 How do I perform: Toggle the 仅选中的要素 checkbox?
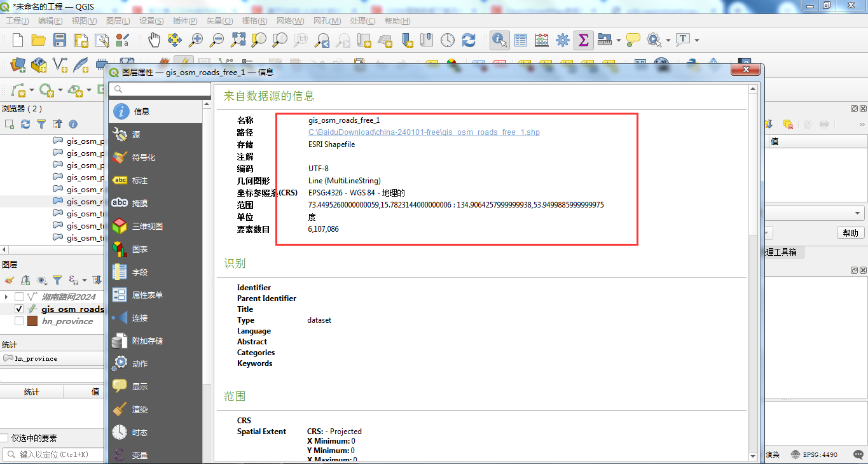point(4,438)
